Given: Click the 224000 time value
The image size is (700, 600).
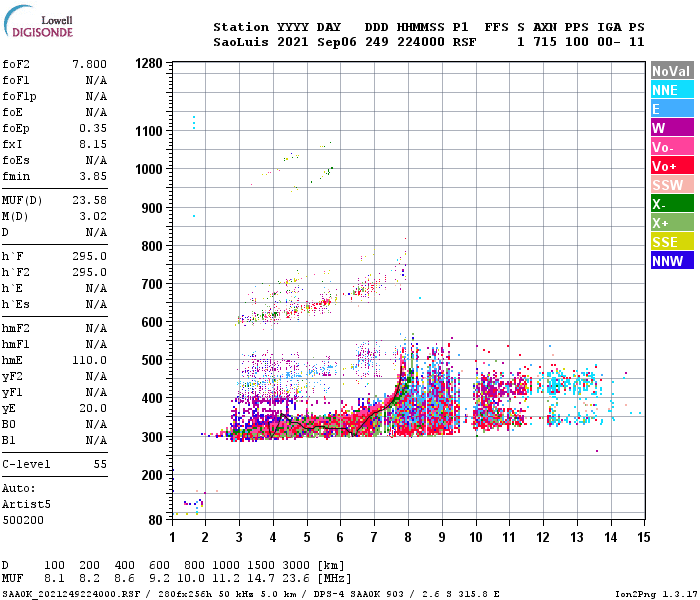Looking at the screenshot, I should 421,42.
